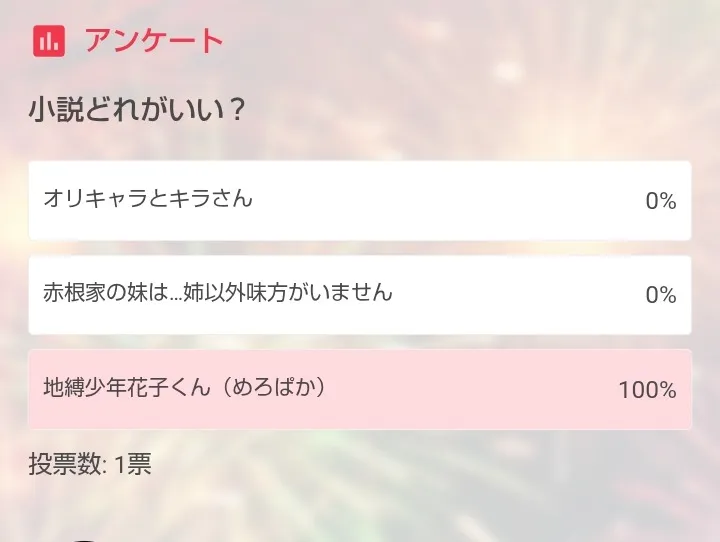Click 0% next to 赤根家の妹は option
This screenshot has width=720, height=542.
click(x=660, y=295)
